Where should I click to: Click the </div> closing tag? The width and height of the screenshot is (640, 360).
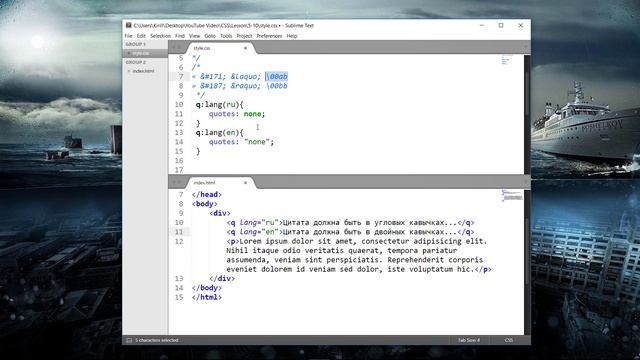pyautogui.click(x=222, y=279)
